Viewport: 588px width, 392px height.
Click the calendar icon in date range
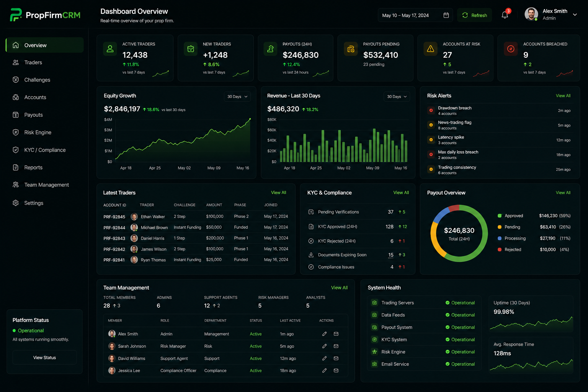446,15
